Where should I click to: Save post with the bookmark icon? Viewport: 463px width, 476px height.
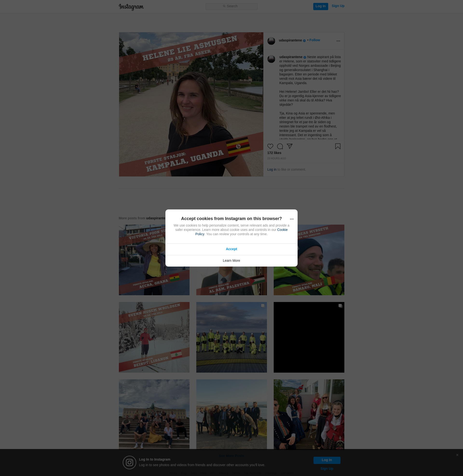[x=338, y=146]
